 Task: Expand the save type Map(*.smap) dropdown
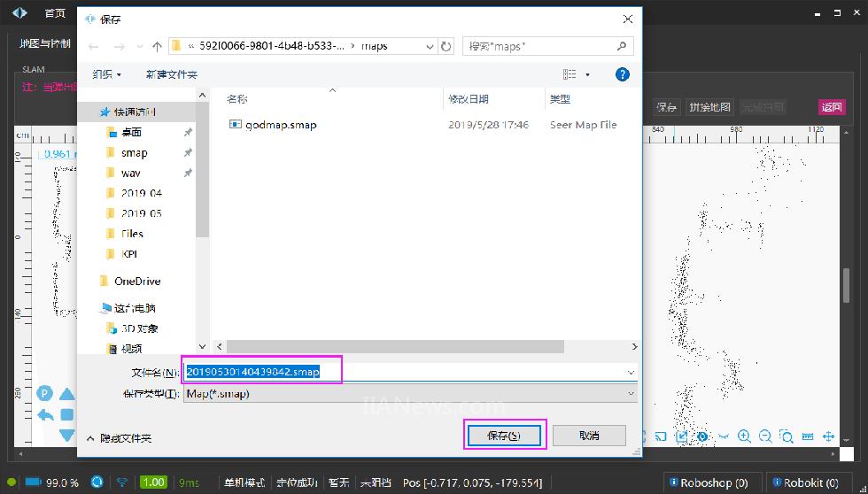coord(631,394)
